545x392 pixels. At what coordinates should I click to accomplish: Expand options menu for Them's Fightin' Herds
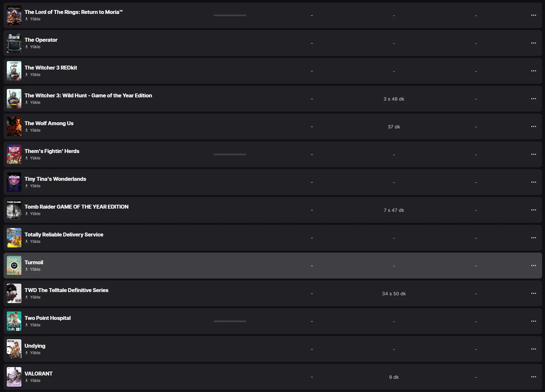533,154
